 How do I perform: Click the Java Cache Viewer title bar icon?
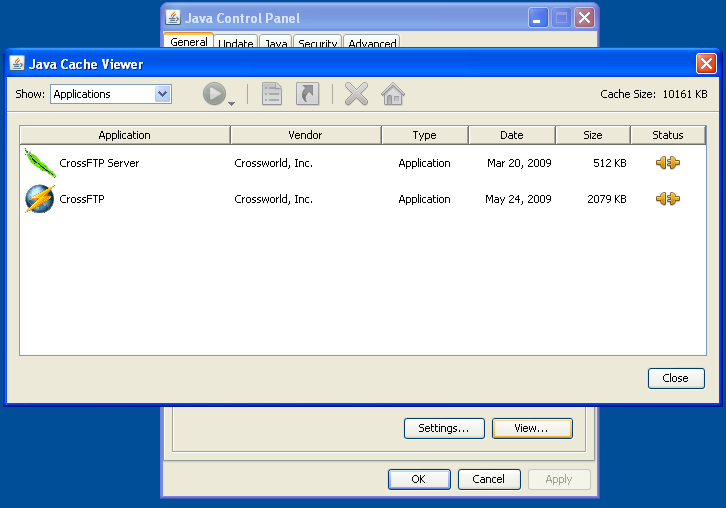17,63
